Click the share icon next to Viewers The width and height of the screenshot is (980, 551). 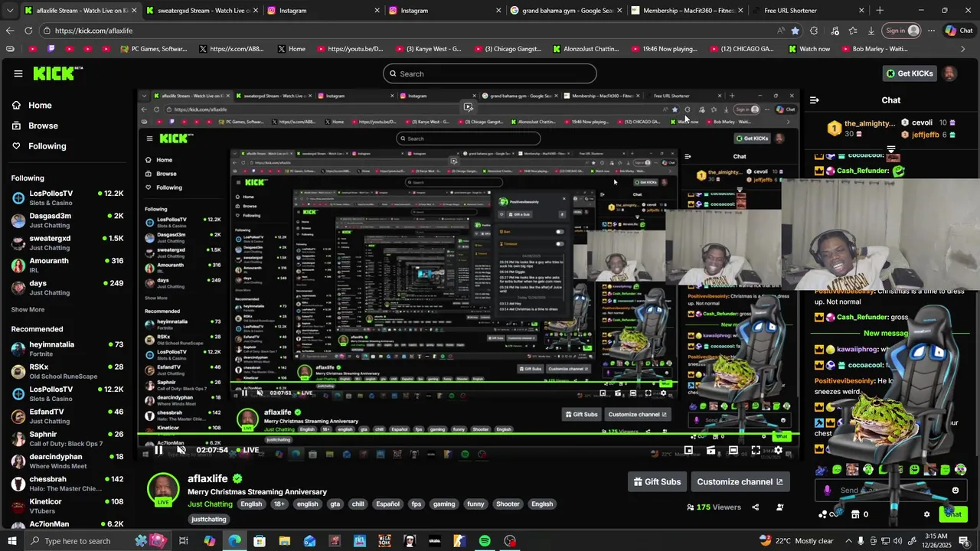point(756,507)
